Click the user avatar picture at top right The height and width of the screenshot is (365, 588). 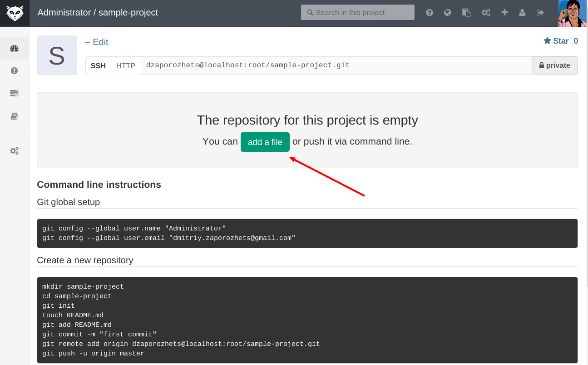point(573,13)
